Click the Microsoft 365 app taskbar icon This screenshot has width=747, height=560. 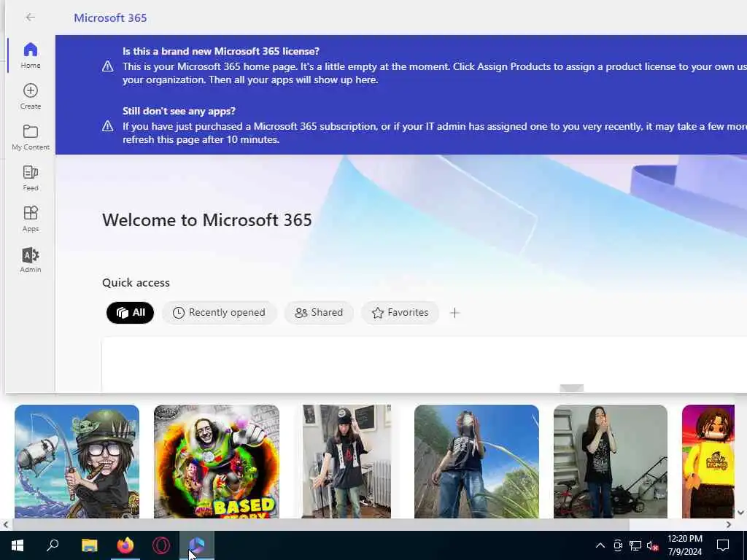[x=197, y=545]
